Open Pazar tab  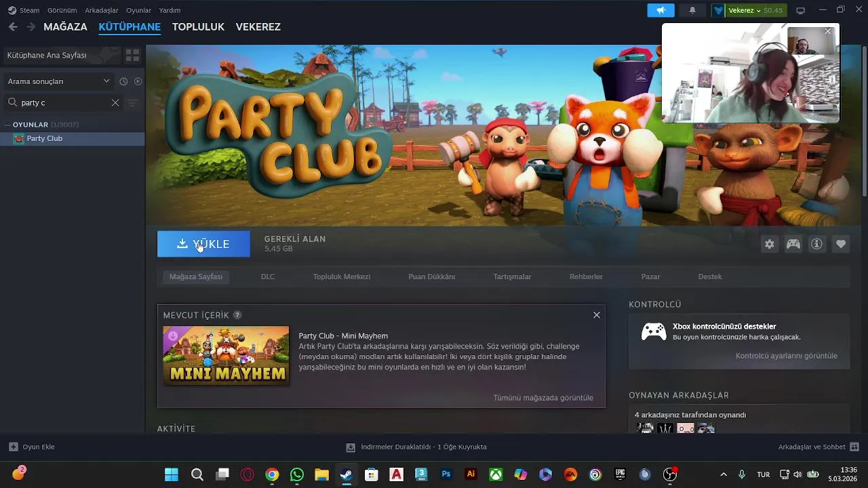650,277
